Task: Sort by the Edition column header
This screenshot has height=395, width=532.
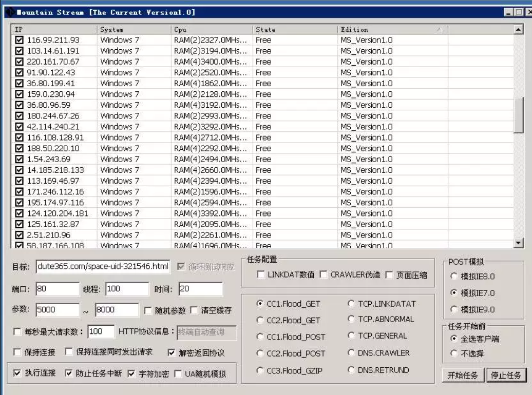Action: click(393, 30)
